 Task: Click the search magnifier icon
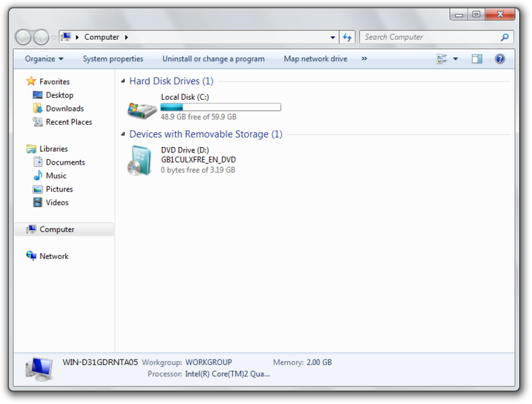[x=505, y=37]
